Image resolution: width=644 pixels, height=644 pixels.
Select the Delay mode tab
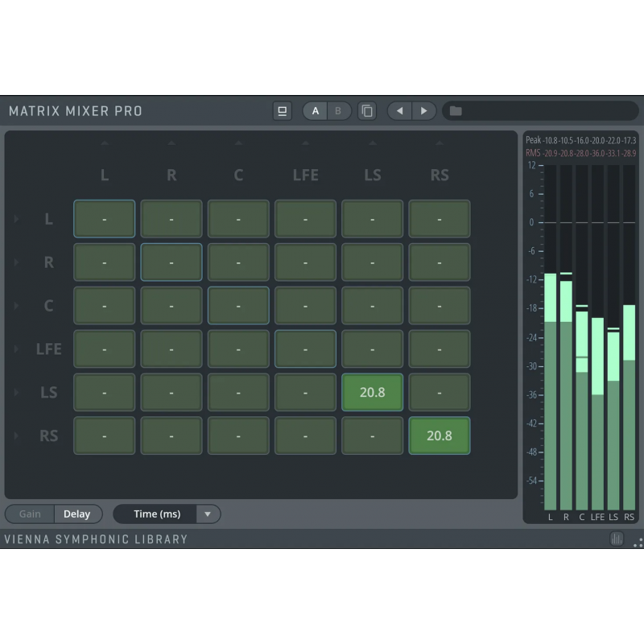click(x=77, y=514)
